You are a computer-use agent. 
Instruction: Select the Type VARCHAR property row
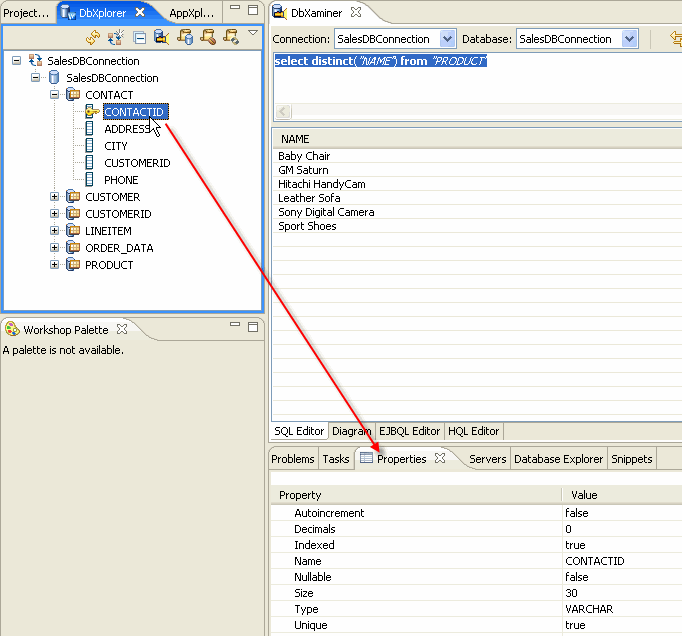pos(476,609)
